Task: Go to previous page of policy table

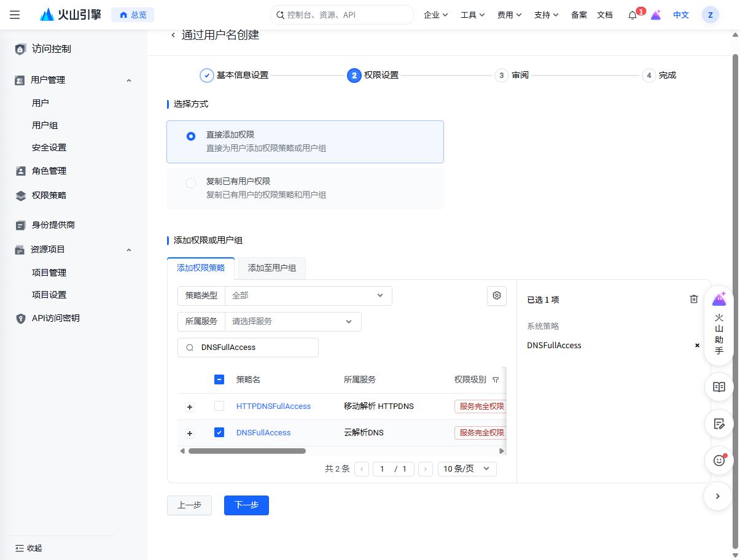Action: pos(362,469)
